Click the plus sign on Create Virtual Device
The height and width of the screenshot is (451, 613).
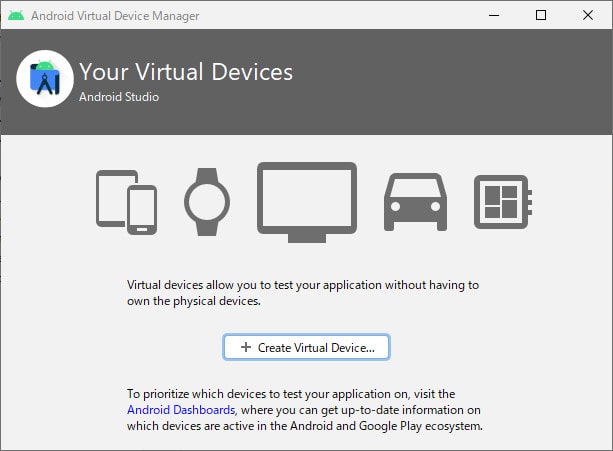[x=245, y=347]
